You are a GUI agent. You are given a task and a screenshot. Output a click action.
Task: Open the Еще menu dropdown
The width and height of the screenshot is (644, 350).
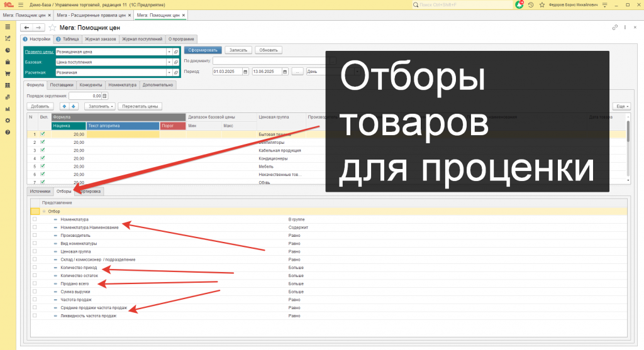pyautogui.click(x=622, y=106)
